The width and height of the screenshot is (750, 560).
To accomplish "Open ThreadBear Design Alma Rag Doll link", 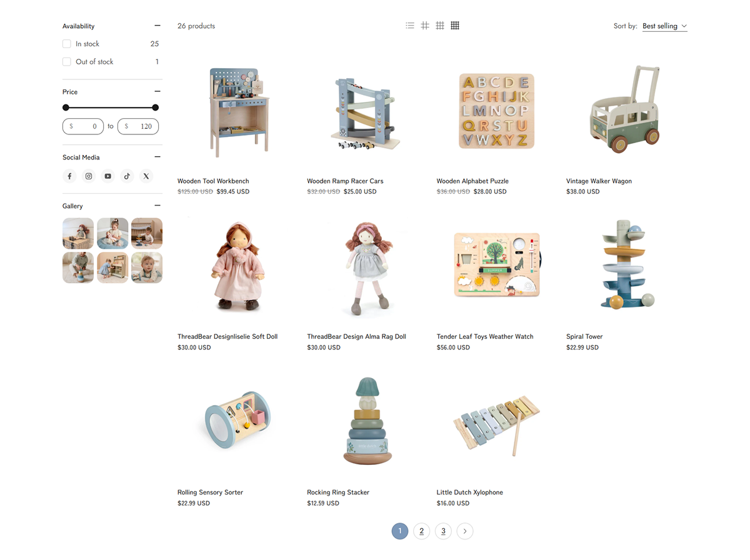I will [356, 337].
